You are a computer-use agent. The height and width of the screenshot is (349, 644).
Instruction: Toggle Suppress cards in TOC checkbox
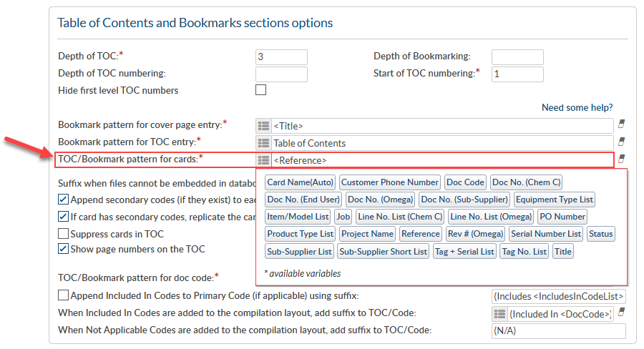64,234
